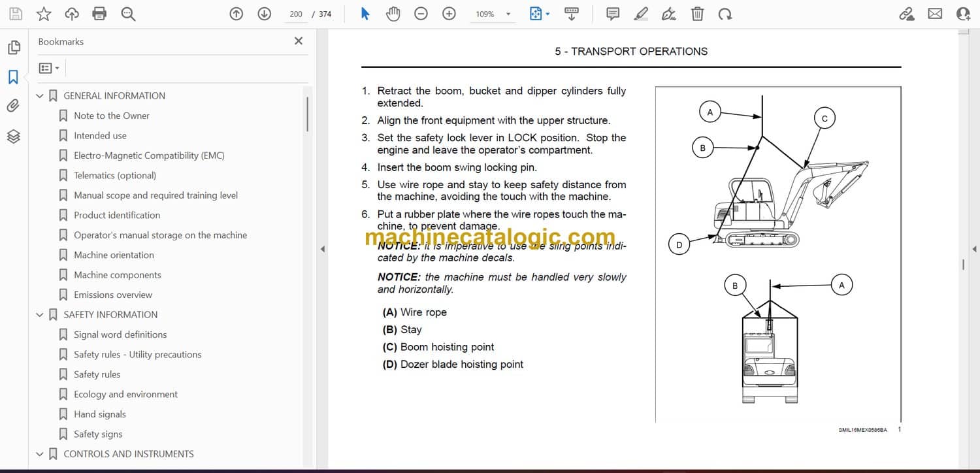Go to Safety rules - Utility precautions
The height and width of the screenshot is (473, 980).
pyautogui.click(x=137, y=355)
